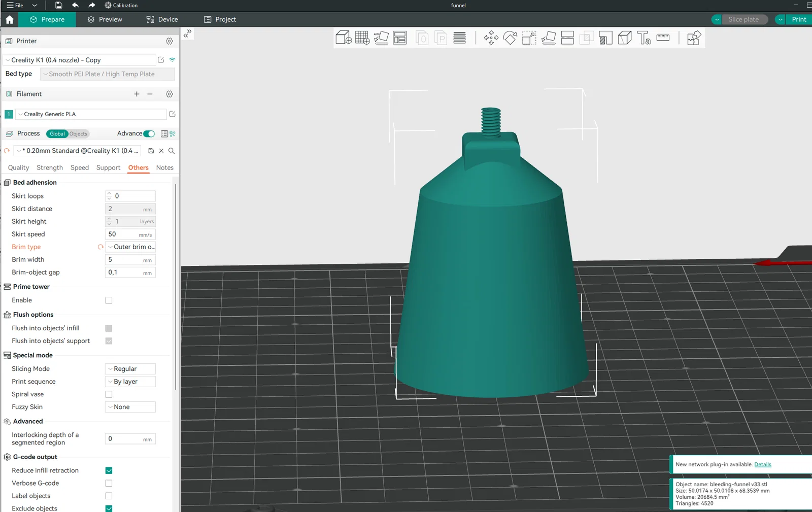
Task: Select the Support painting tool
Action: pyautogui.click(x=605, y=38)
